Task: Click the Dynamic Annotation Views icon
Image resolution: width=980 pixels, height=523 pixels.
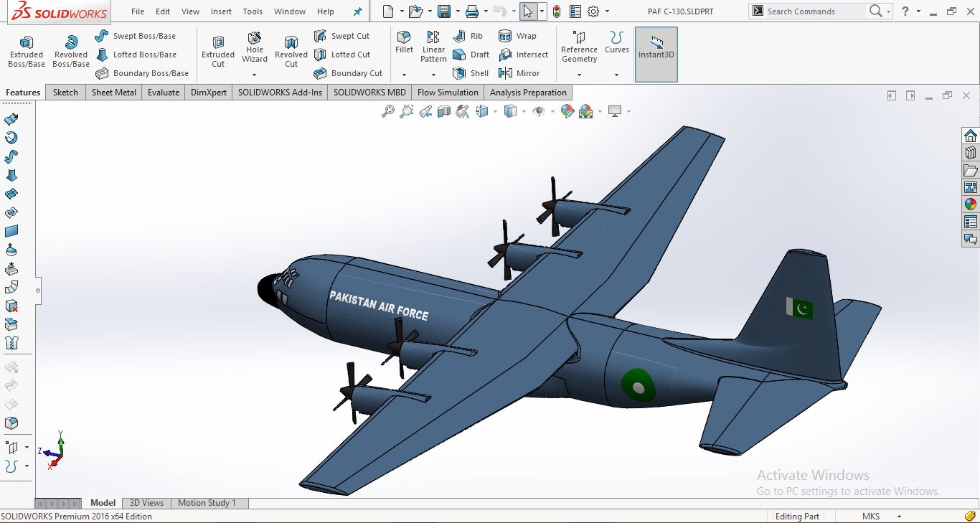Action: [x=463, y=111]
